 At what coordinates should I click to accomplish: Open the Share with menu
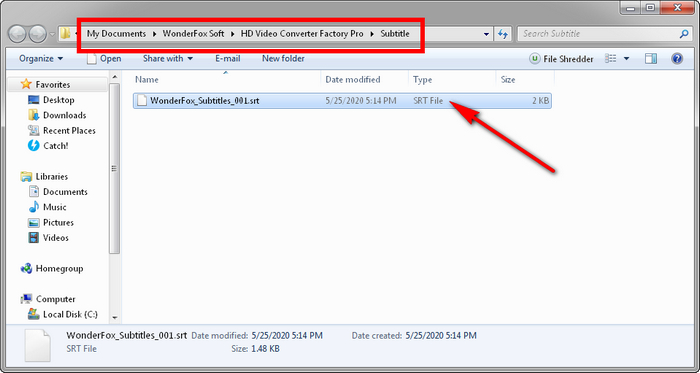click(167, 58)
